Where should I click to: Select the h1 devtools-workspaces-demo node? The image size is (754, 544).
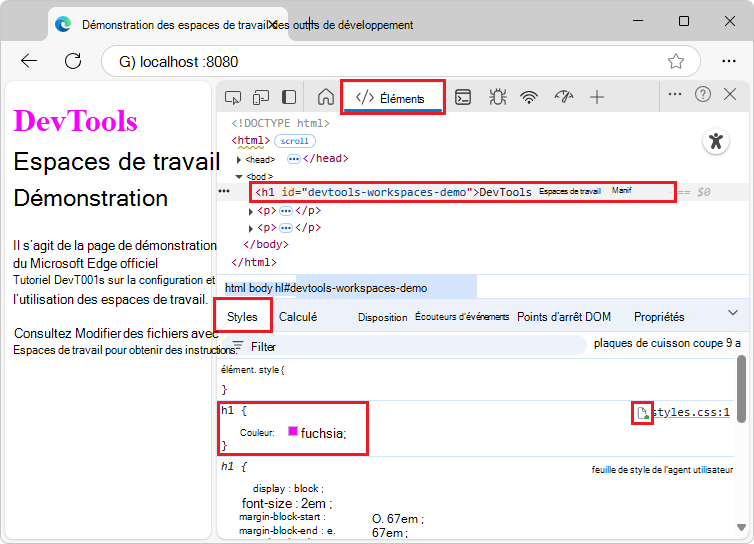pyautogui.click(x=463, y=192)
